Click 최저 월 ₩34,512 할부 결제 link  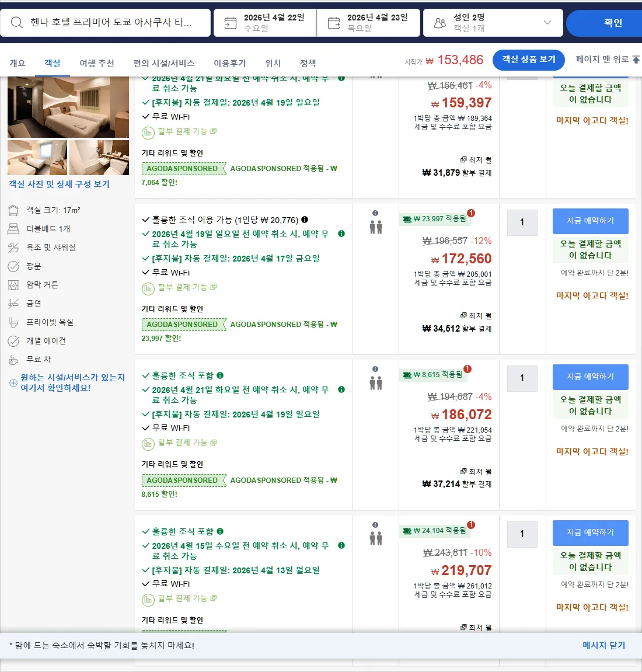(457, 323)
